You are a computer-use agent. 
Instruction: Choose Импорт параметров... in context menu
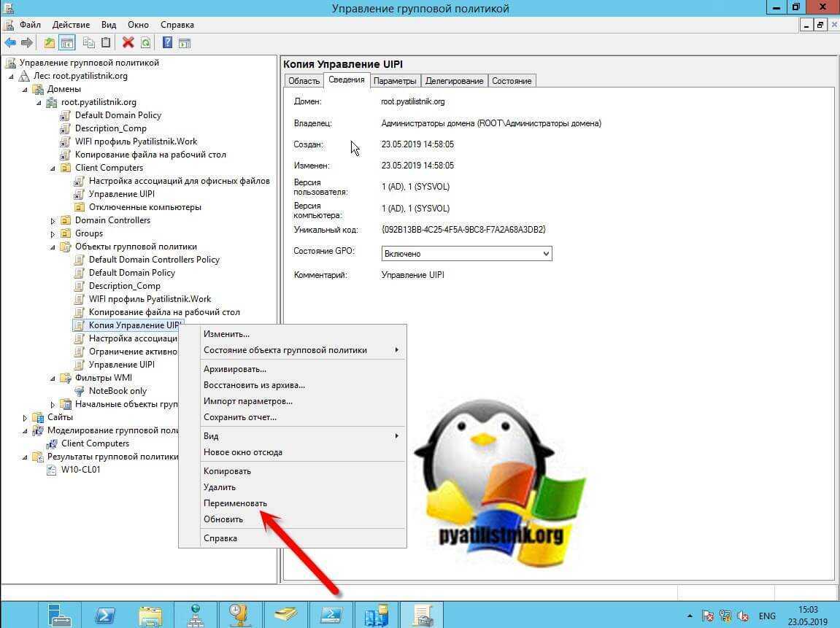[x=293, y=402]
